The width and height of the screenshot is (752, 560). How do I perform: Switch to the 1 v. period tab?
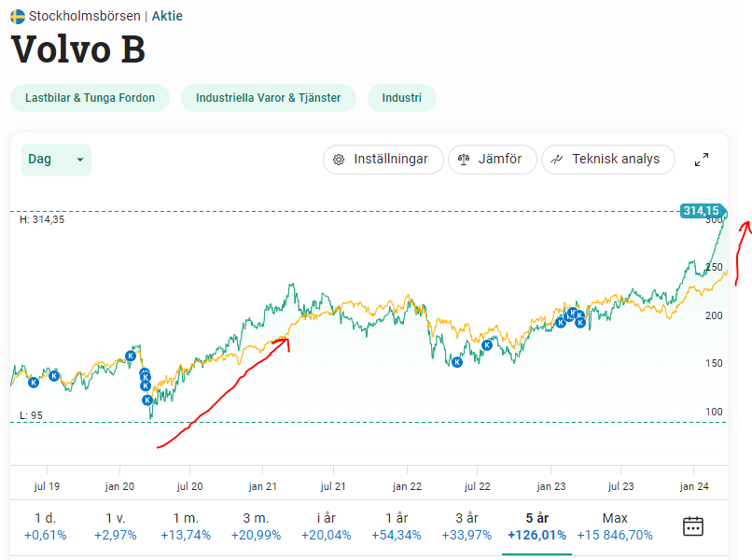[115, 526]
